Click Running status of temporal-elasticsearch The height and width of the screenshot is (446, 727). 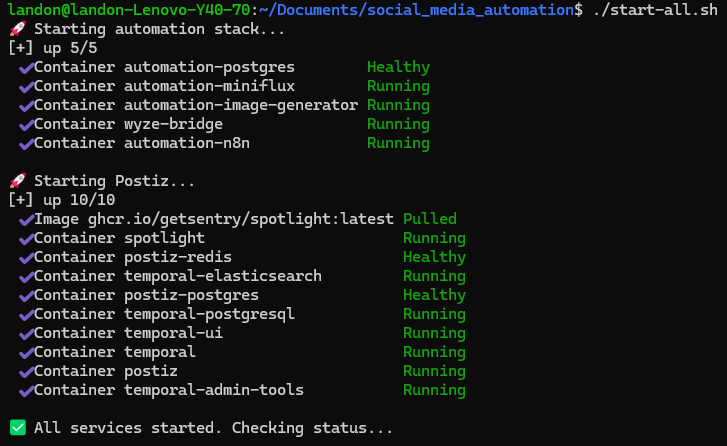(434, 276)
